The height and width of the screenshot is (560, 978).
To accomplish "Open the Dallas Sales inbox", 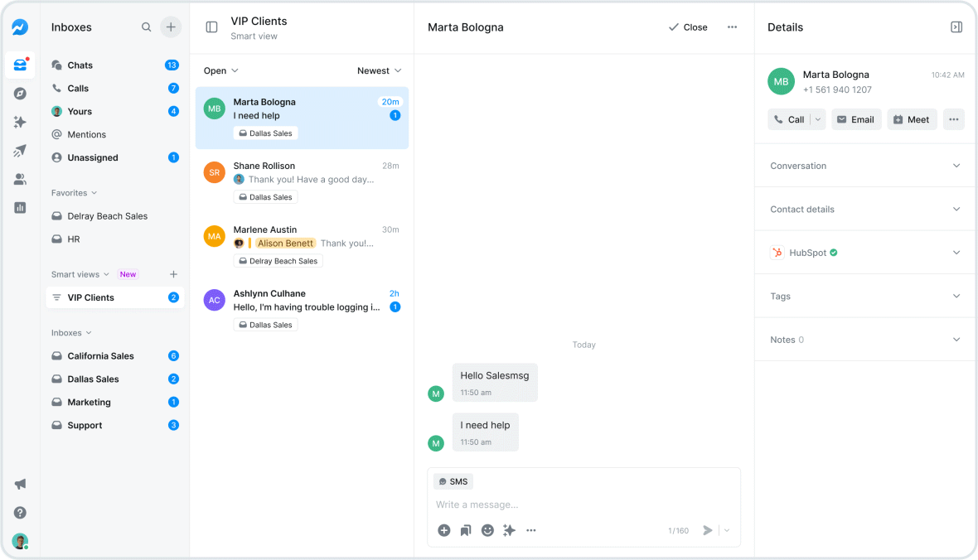I will click(94, 379).
